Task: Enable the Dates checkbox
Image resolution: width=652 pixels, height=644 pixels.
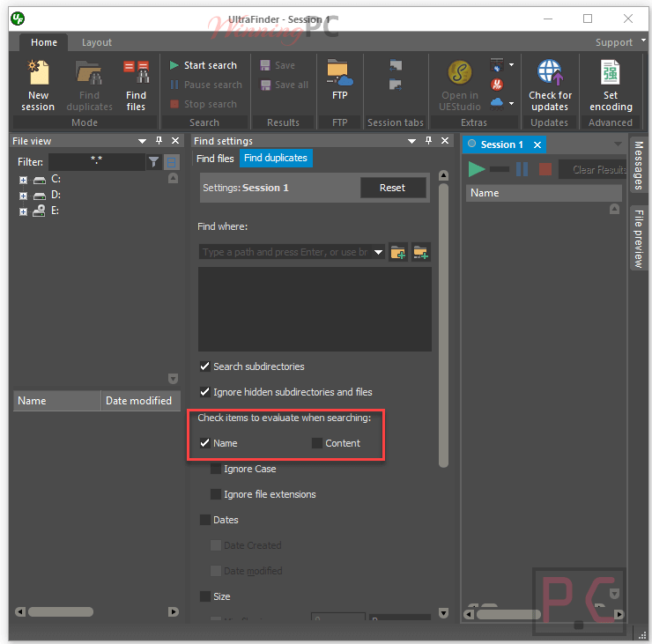Action: 204,520
